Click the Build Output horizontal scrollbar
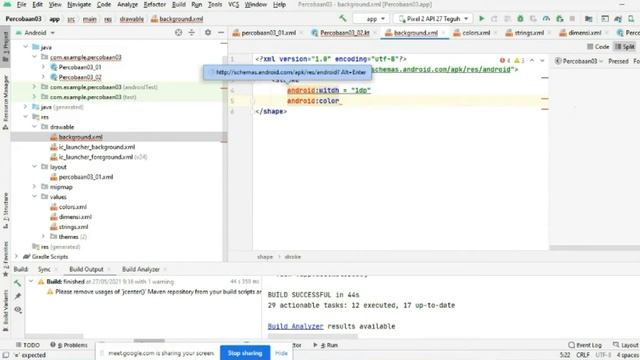Screen dimensions: 640x360 [x=313, y=336]
